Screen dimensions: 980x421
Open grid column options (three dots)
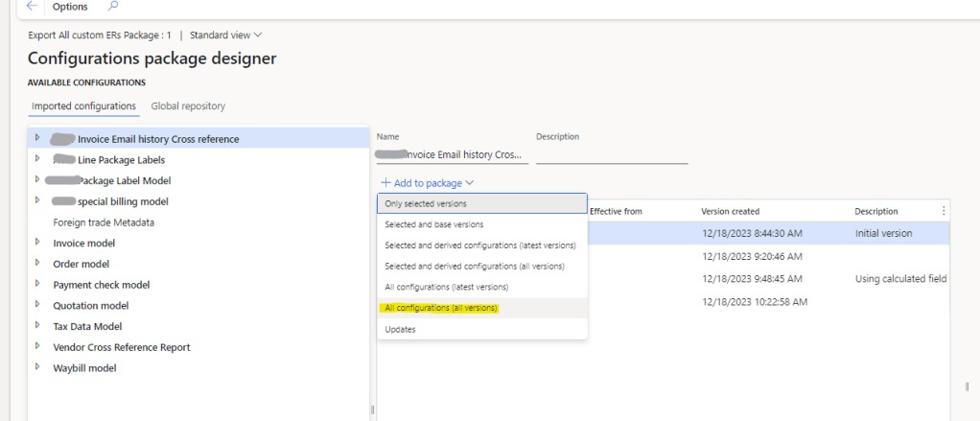944,211
